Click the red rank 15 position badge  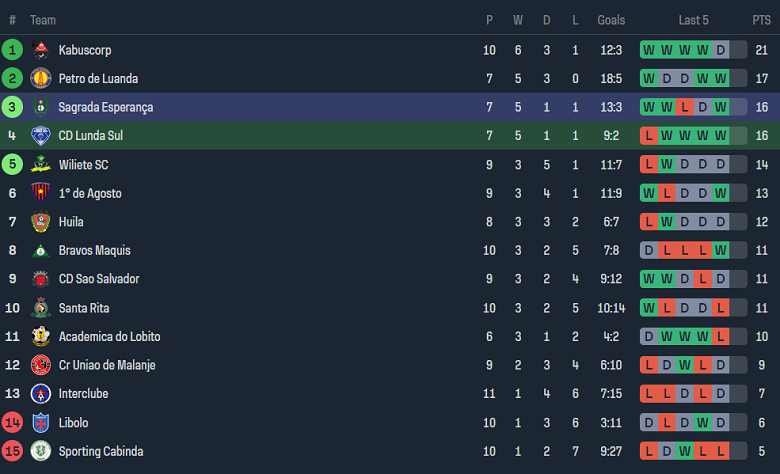coord(12,451)
